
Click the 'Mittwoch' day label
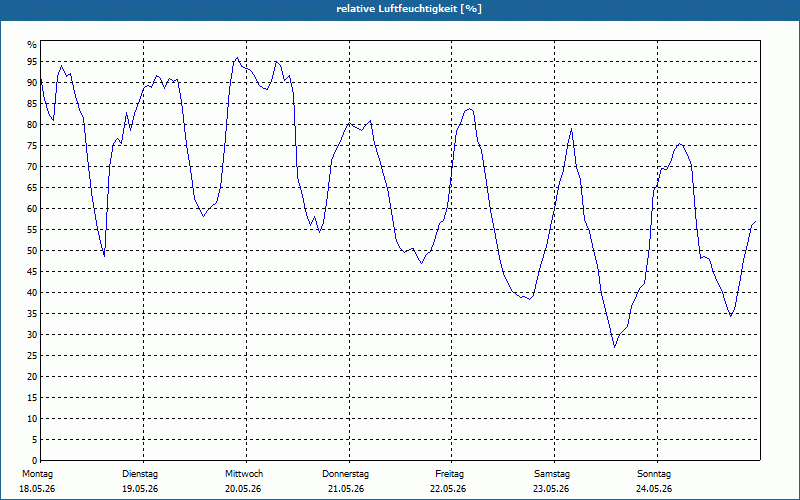[x=244, y=474]
